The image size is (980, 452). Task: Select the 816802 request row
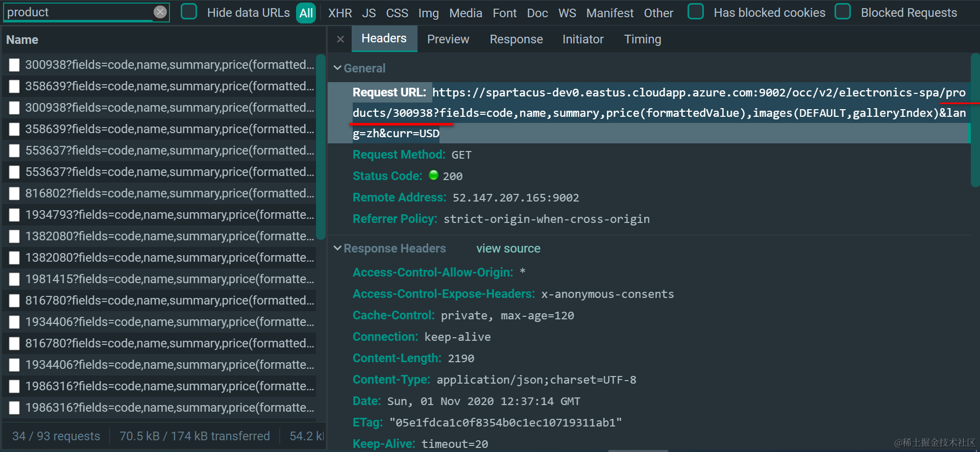point(159,193)
